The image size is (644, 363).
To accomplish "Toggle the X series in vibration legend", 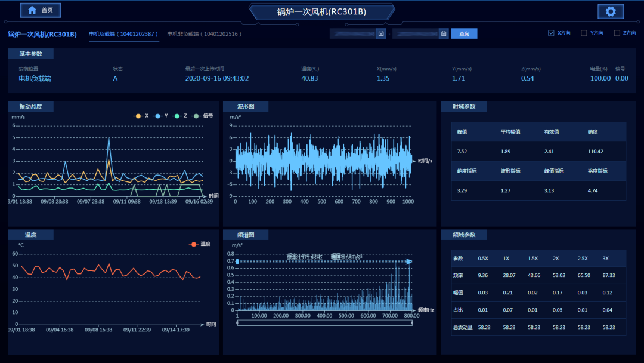I will tap(141, 116).
